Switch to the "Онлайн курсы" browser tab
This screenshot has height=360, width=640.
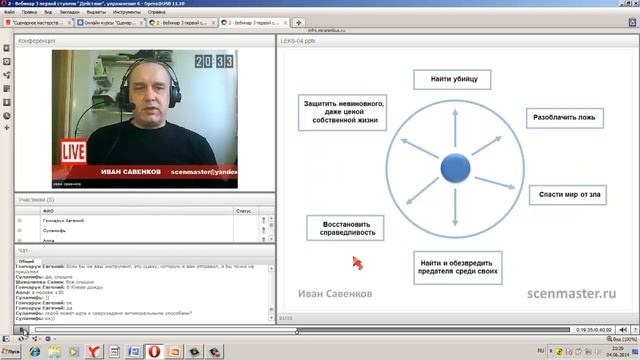click(110, 23)
